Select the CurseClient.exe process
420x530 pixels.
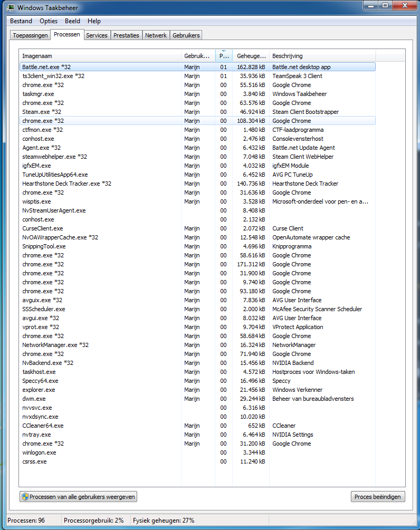point(197,228)
